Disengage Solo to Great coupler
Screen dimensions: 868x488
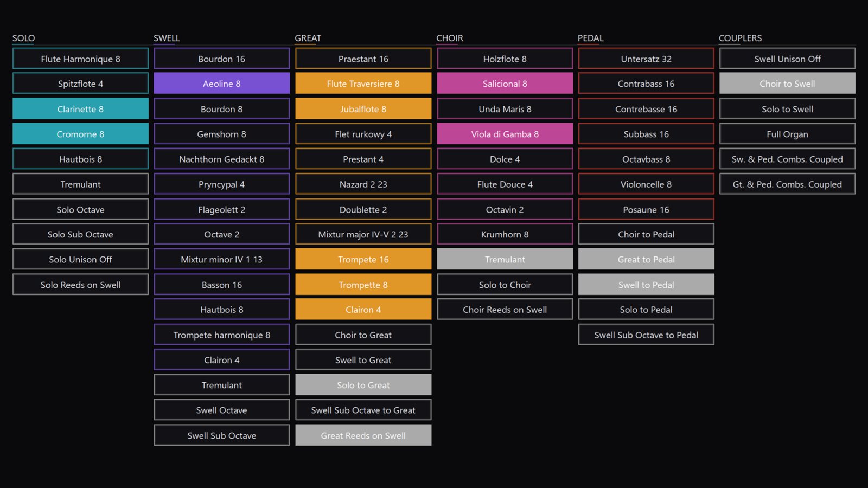coord(363,385)
